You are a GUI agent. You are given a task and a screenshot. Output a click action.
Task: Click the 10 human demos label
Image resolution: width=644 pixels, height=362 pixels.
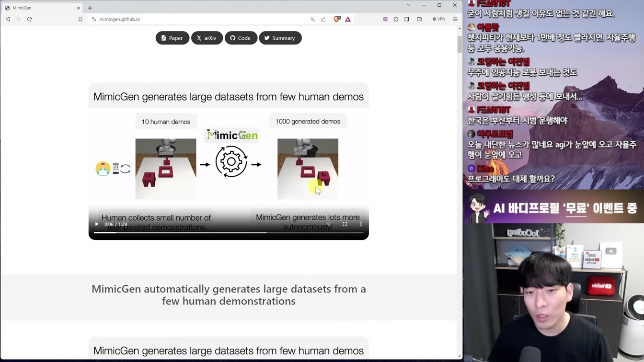(166, 122)
